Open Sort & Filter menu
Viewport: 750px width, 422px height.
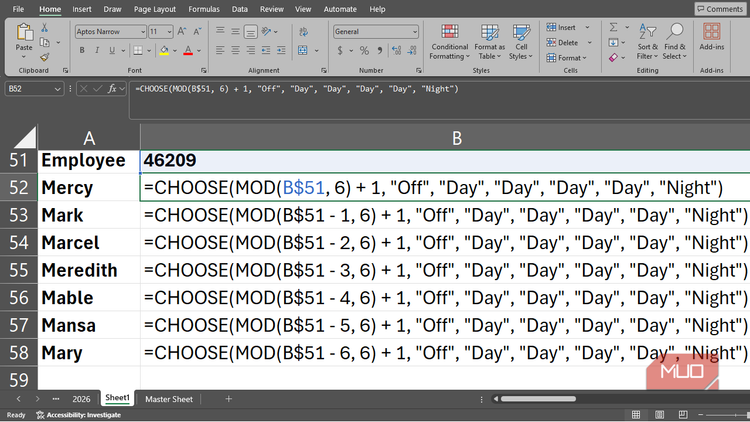click(x=648, y=42)
